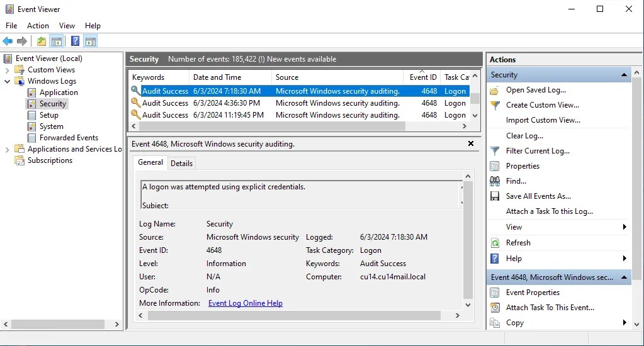Viewport: 644px width, 346px height.
Task: Click the Up one level folder icon
Action: coord(41,41)
